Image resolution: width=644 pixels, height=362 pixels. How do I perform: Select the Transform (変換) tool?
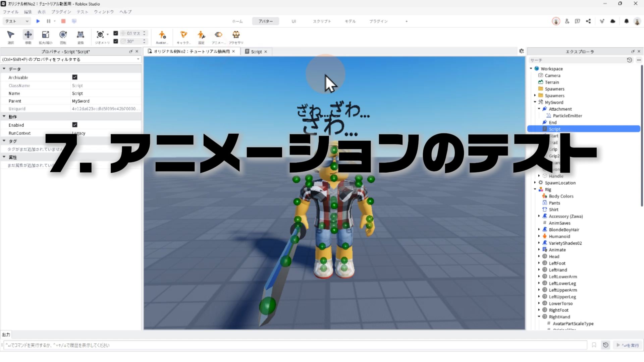pos(80,35)
